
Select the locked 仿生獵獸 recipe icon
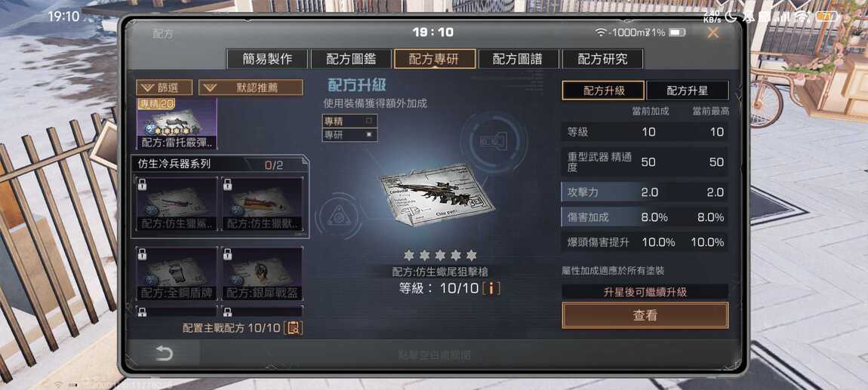[263, 204]
